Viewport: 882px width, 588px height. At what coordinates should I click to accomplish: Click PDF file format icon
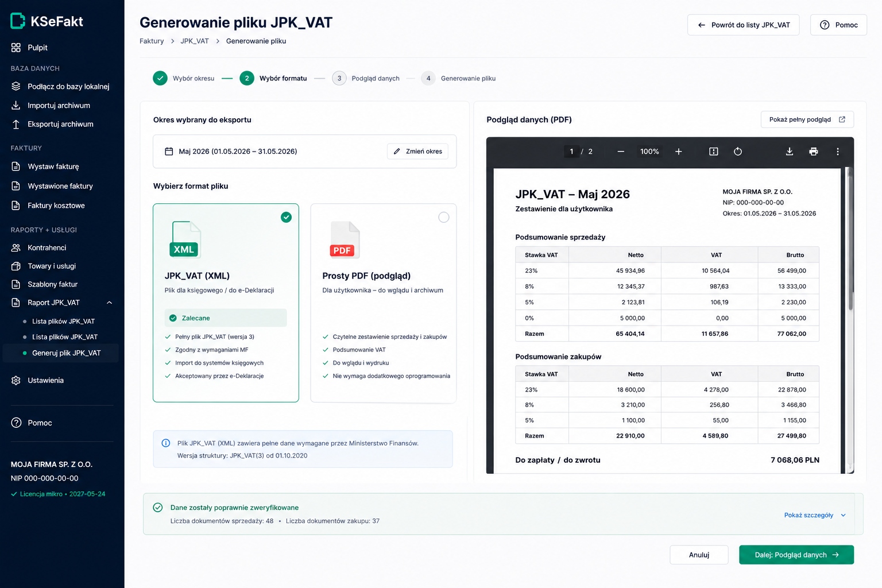coord(344,239)
